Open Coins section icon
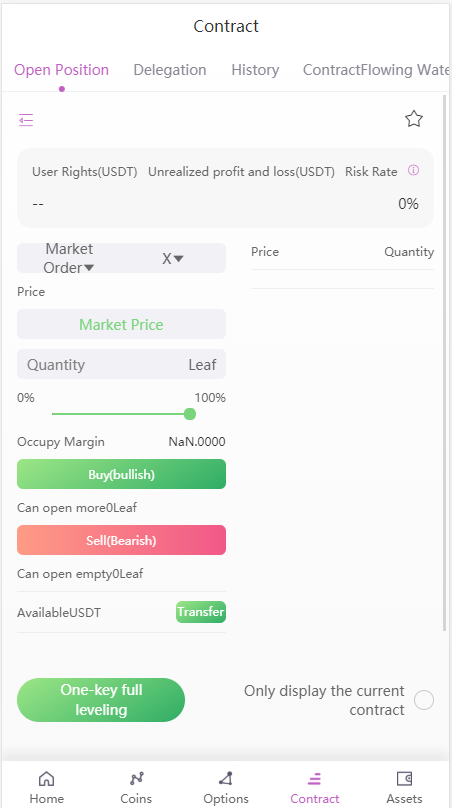The width and height of the screenshot is (452, 808). point(136,778)
